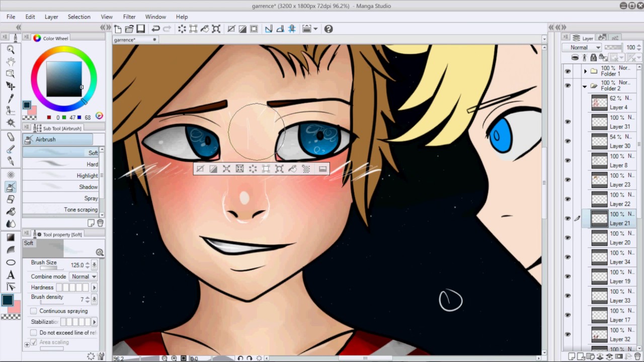
Task: Choose the Spray airbrush sub tool
Action: (x=61, y=198)
